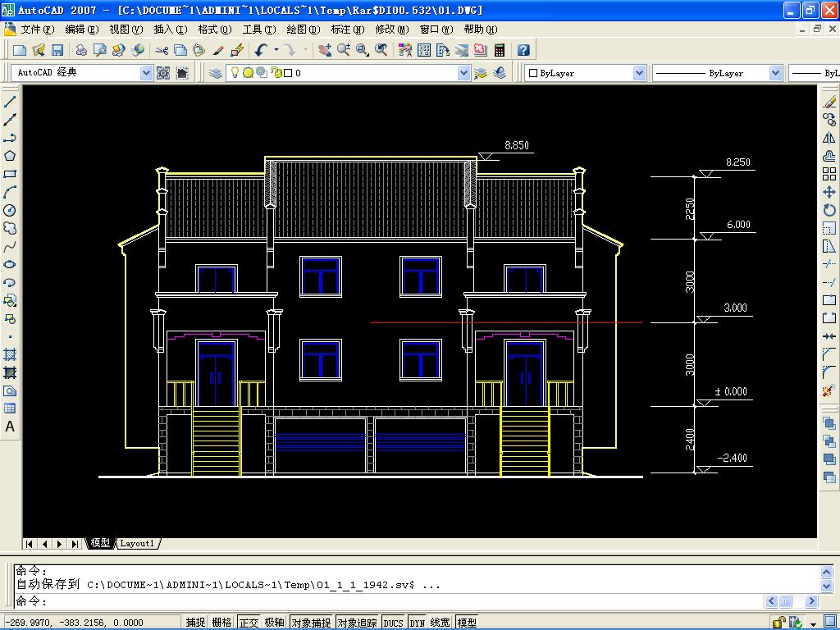Open the Table tool
The image size is (840, 630).
pyautogui.click(x=10, y=409)
